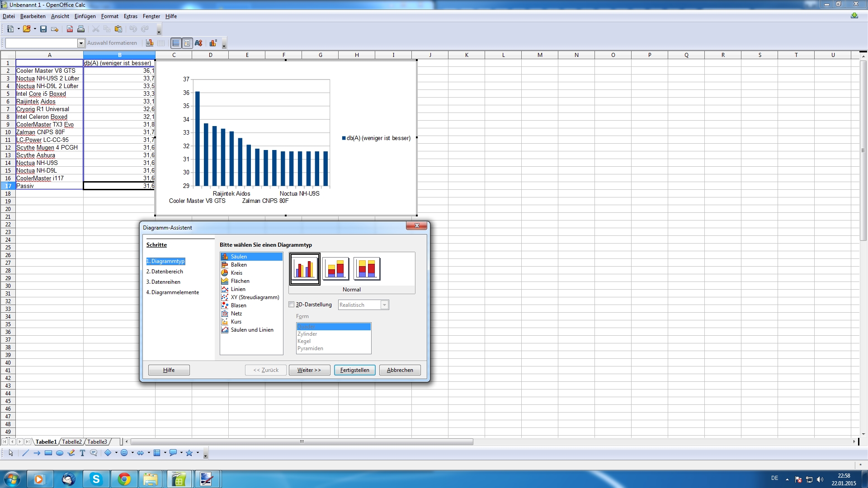Click the Open file folder icon

27,29
